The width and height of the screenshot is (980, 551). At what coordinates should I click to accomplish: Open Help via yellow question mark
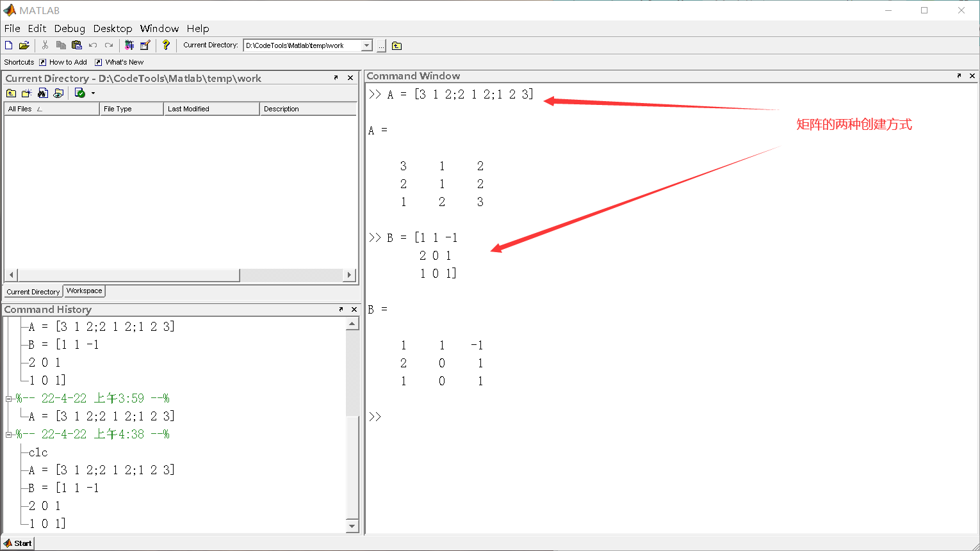(x=166, y=45)
